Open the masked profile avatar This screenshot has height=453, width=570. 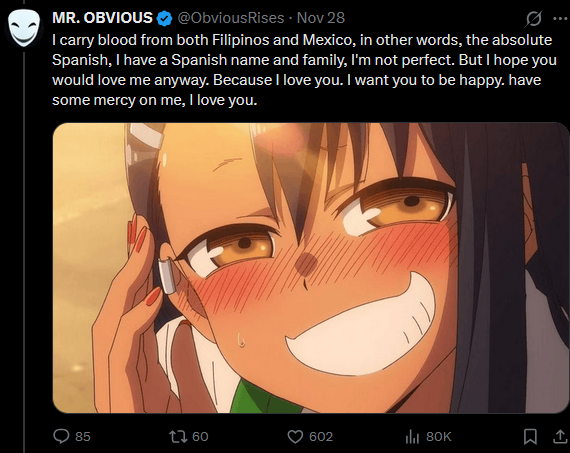coord(24,28)
